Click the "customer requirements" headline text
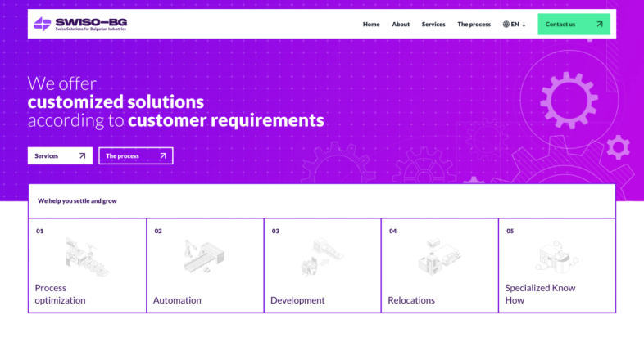The image size is (644, 342). tap(226, 120)
